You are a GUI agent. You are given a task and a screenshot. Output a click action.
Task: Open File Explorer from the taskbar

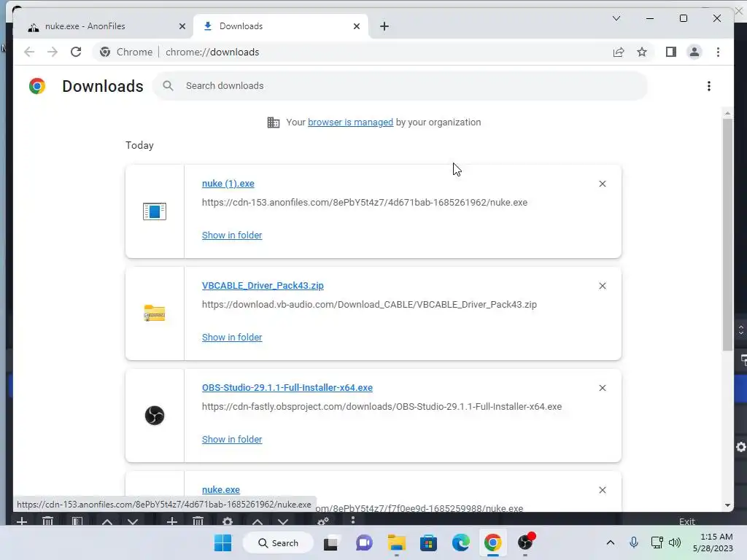point(396,542)
